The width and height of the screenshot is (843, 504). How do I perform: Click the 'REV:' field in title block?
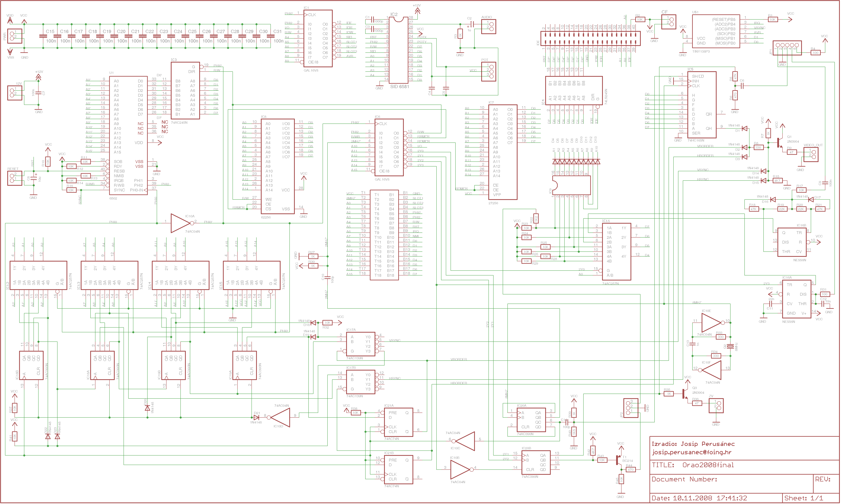pyautogui.click(x=823, y=479)
